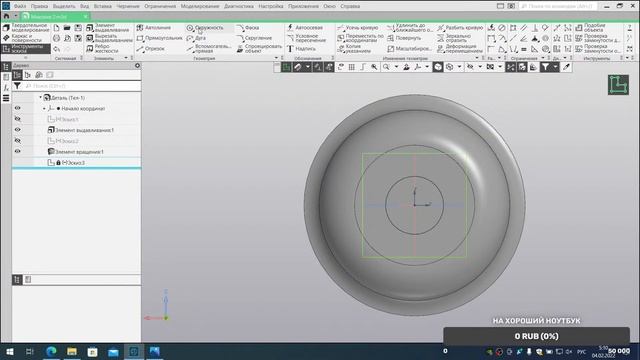Select the Ребро жесткости rib command

coord(102,49)
